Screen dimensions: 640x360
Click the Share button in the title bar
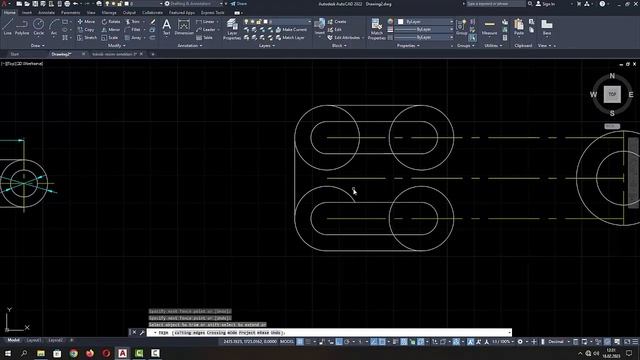pyautogui.click(x=239, y=4)
